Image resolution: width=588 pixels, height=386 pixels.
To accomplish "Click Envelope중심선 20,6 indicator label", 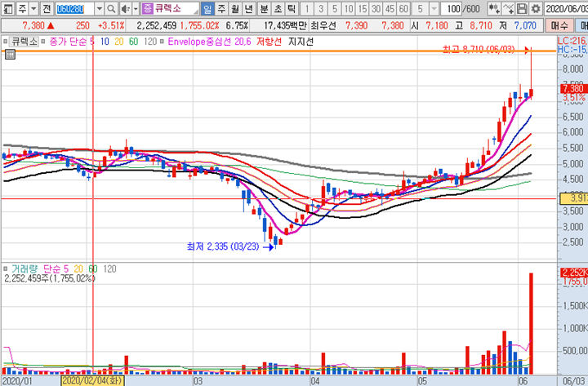I will (209, 42).
